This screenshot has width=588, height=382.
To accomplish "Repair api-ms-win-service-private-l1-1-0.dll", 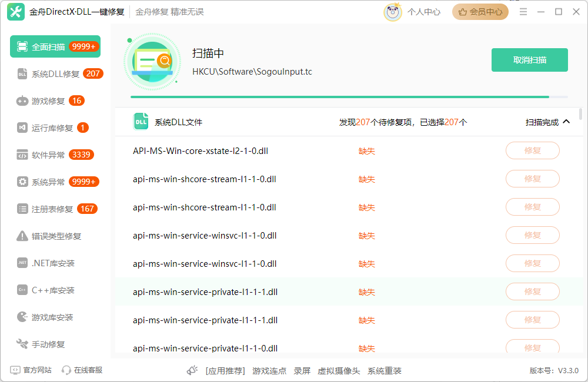I will tap(533, 346).
